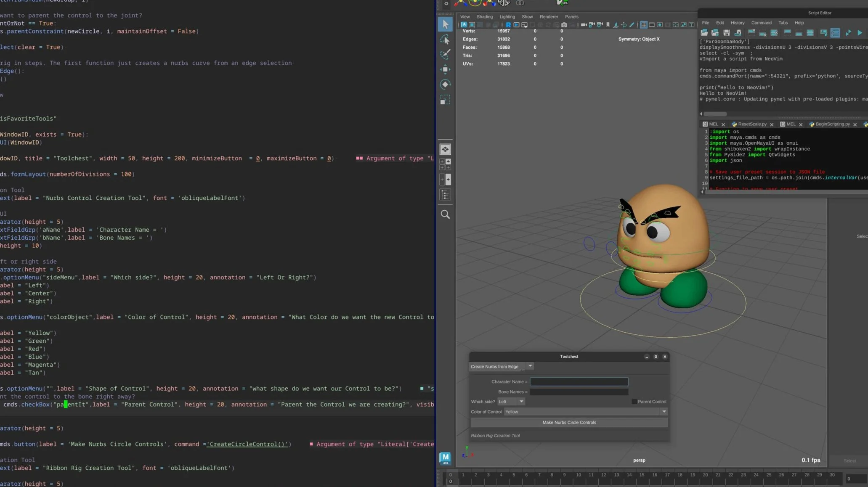Toggle the Outliner layout icon in sidebar
Viewport: 868px width, 487px height.
pos(445,195)
